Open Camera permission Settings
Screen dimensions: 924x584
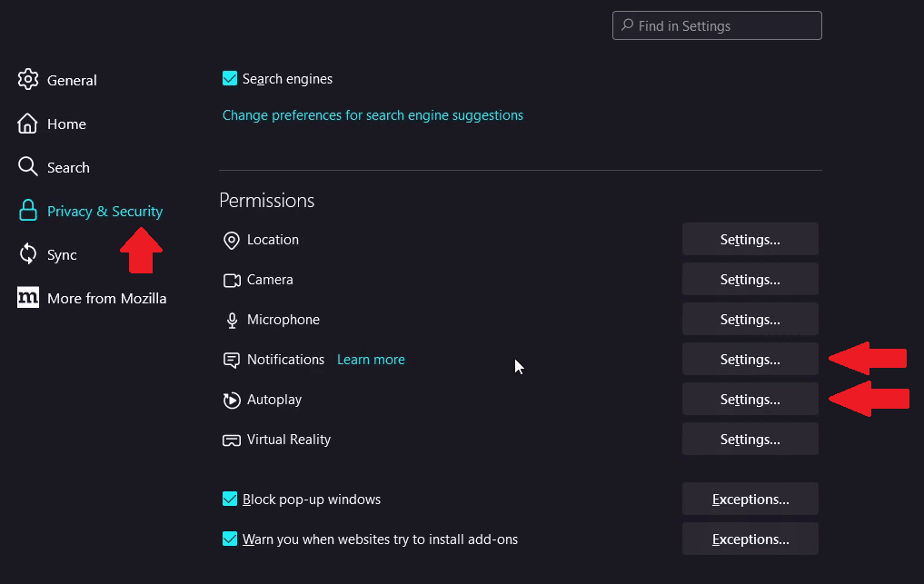click(x=750, y=280)
